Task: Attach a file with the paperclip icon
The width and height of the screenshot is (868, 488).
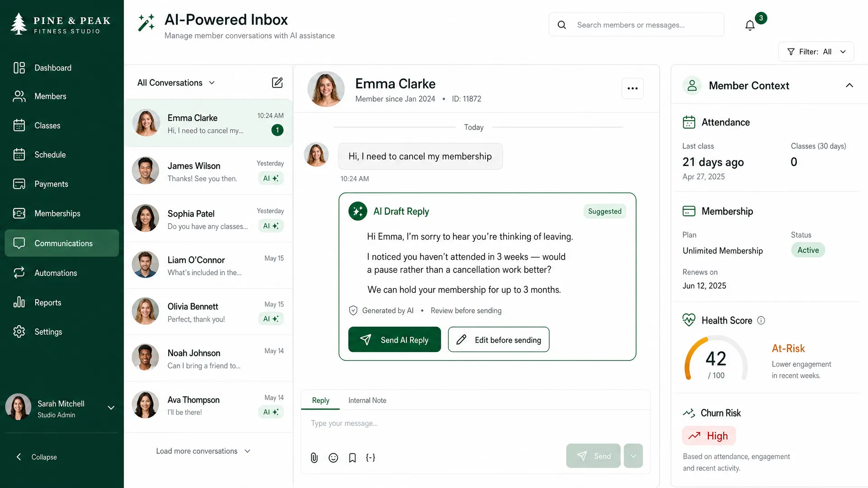Action: [x=314, y=458]
